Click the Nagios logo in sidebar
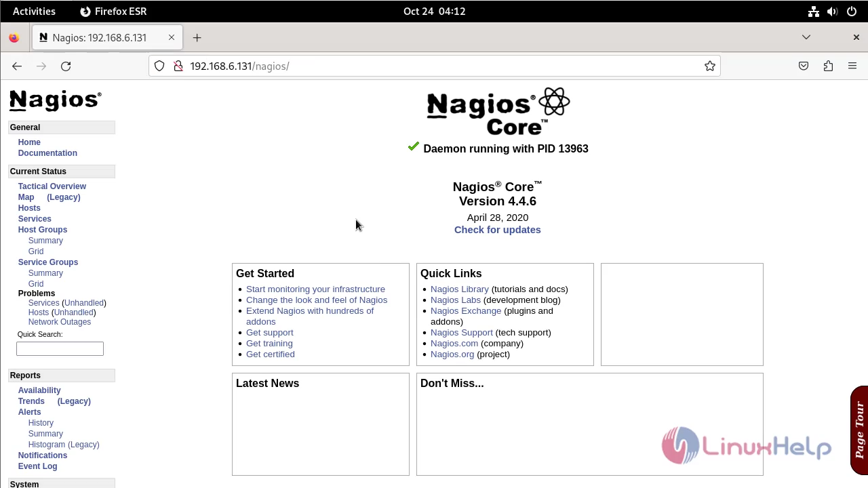 [x=56, y=100]
